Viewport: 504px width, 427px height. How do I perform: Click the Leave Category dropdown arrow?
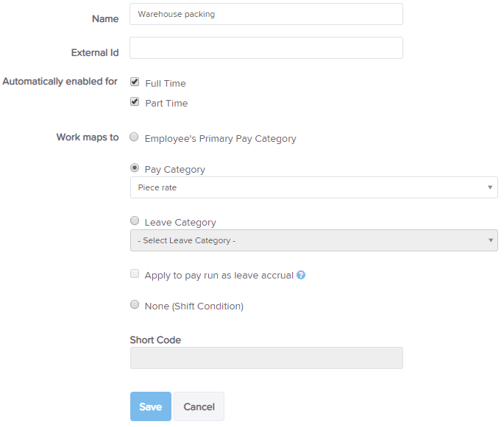click(x=491, y=240)
